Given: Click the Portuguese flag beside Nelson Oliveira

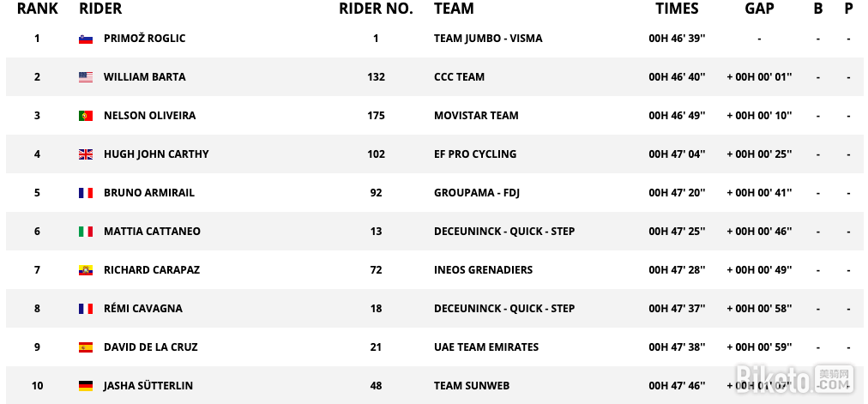Looking at the screenshot, I should coord(85,116).
